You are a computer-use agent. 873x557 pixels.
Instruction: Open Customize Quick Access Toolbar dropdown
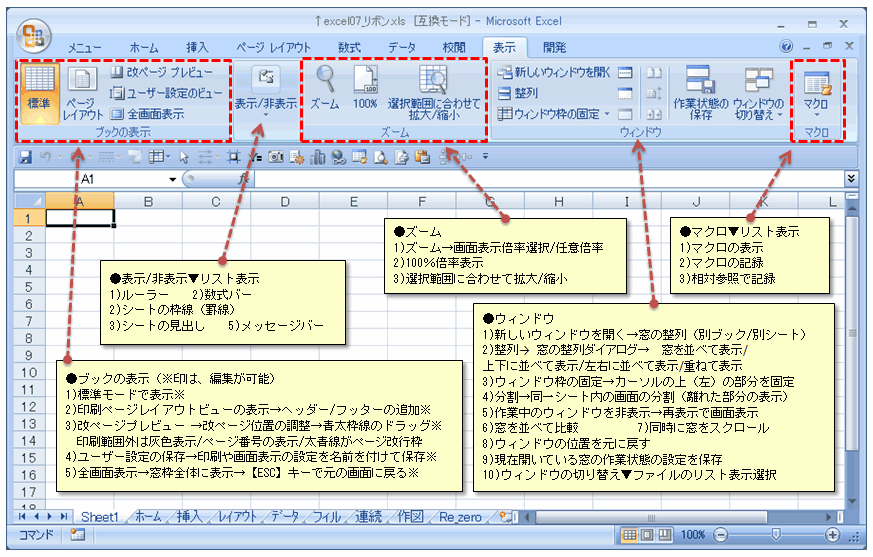(x=485, y=157)
